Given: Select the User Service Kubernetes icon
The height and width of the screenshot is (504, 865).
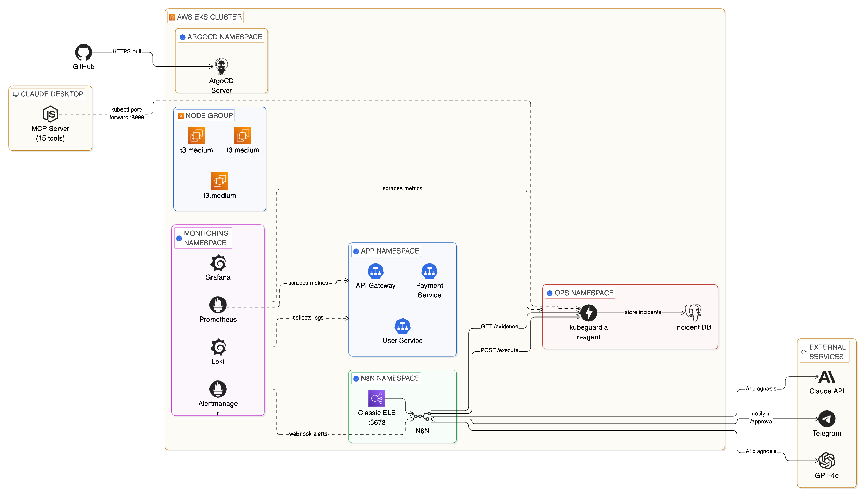Looking at the screenshot, I should click(x=402, y=327).
